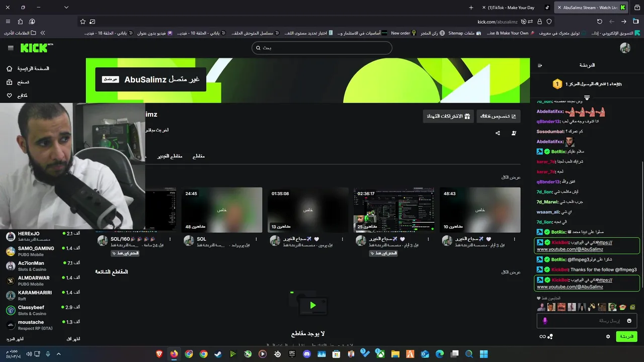
Task: Click the Kick search field
Action: click(x=322, y=48)
